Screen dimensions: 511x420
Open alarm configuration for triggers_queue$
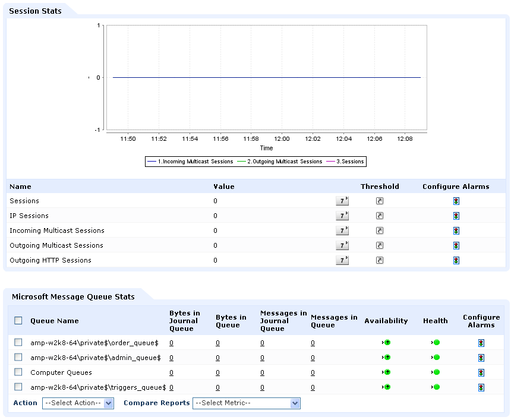point(481,387)
